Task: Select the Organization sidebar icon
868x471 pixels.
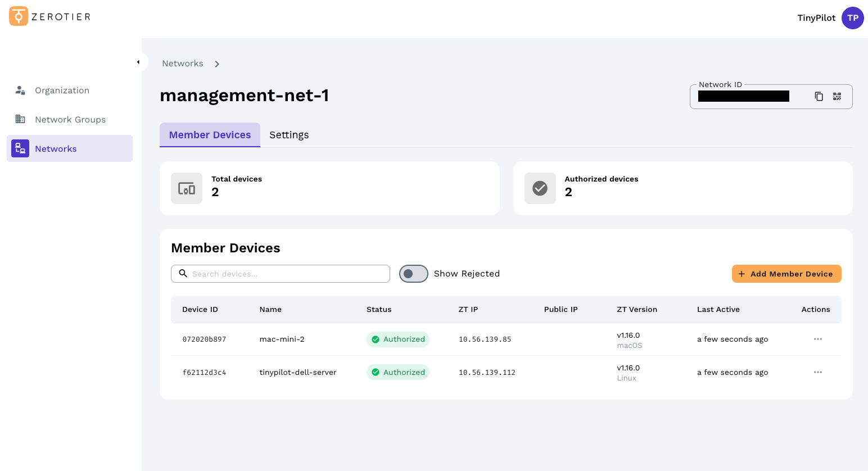Action: coord(20,90)
